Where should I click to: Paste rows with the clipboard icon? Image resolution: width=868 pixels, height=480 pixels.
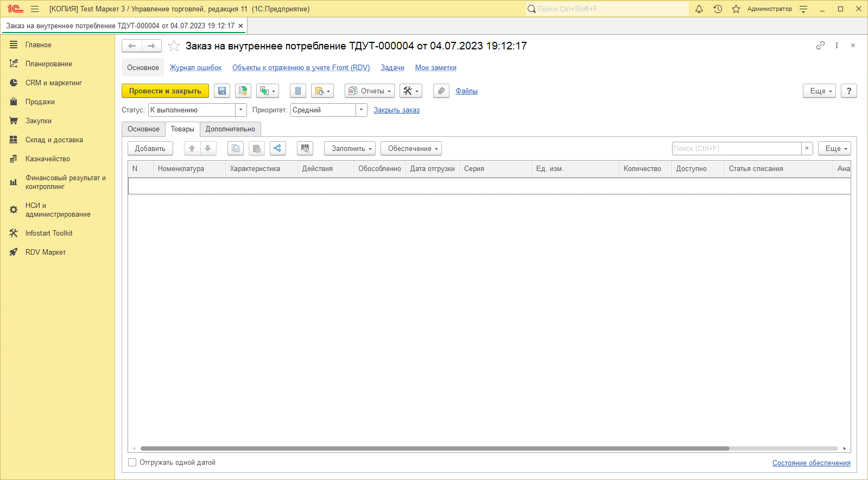click(x=257, y=148)
